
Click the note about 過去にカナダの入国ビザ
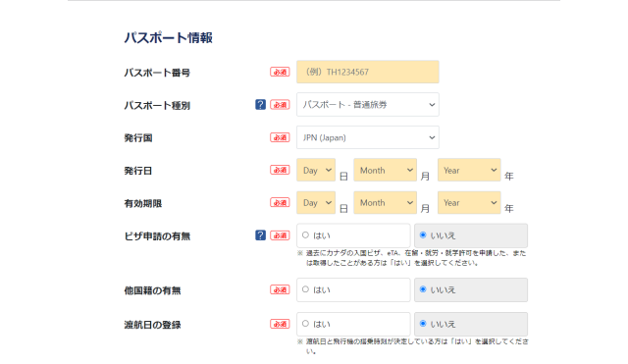tap(412, 258)
